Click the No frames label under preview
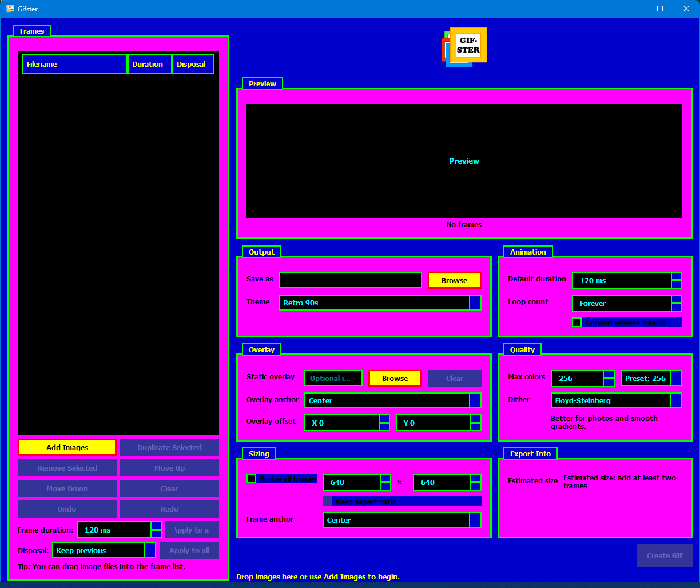Image resolution: width=700 pixels, height=588 pixels. point(464,224)
